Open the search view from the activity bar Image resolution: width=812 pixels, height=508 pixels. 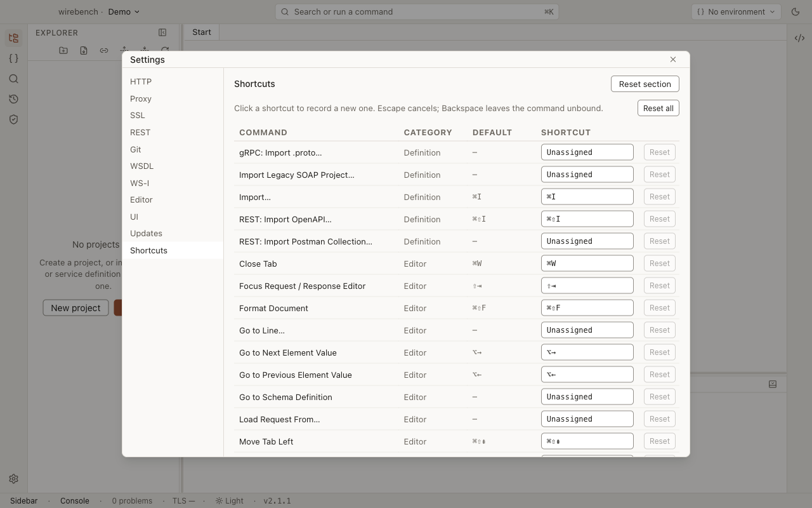[13, 79]
